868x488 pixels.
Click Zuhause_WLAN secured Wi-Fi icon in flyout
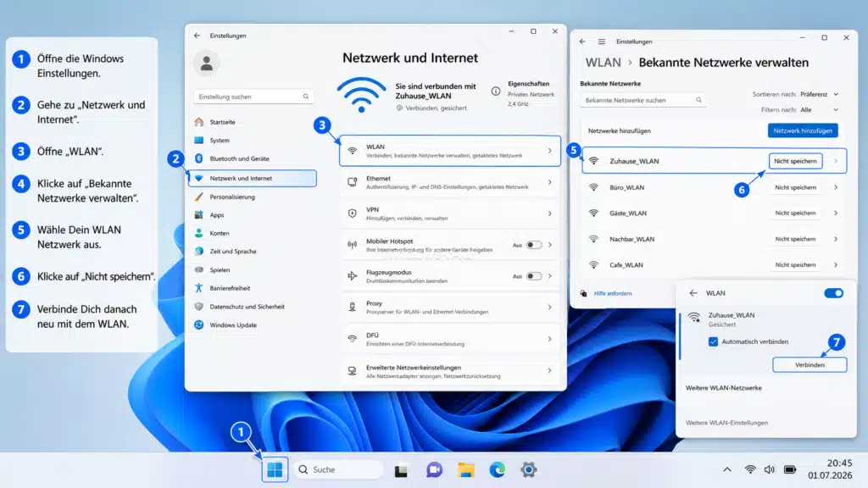tap(694, 317)
